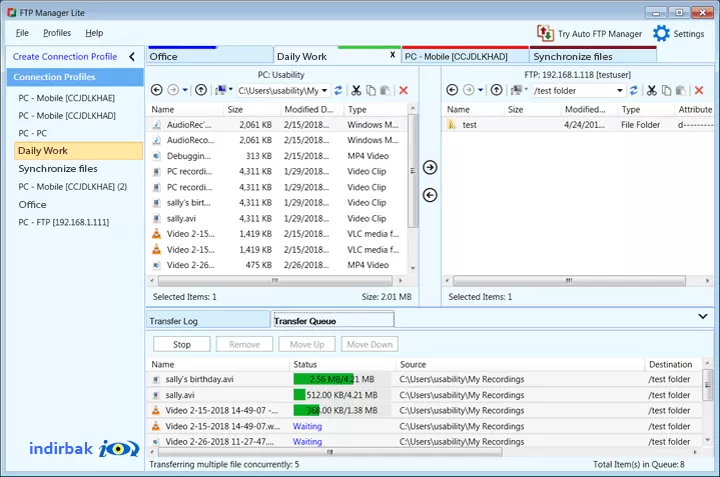Select sally.avi in PC file list
This screenshot has width=720, height=477.
pos(277,219)
